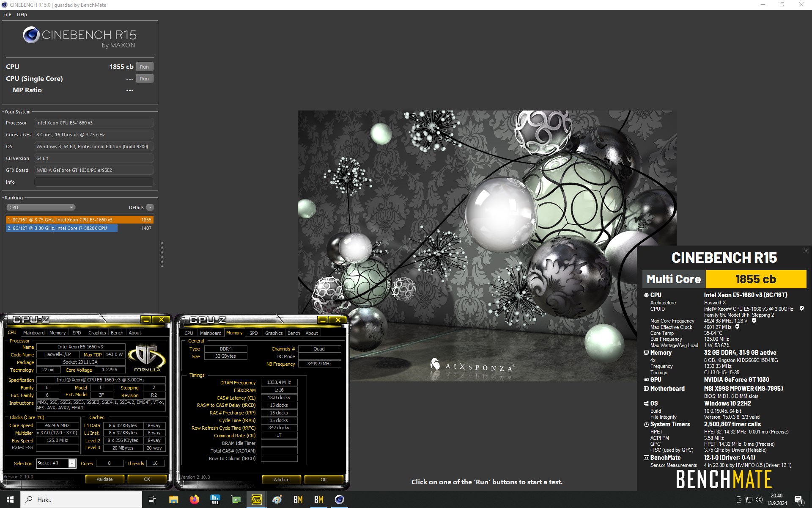Click OK in right CPU-Z memory window
The width and height of the screenshot is (812, 508).
[324, 480]
